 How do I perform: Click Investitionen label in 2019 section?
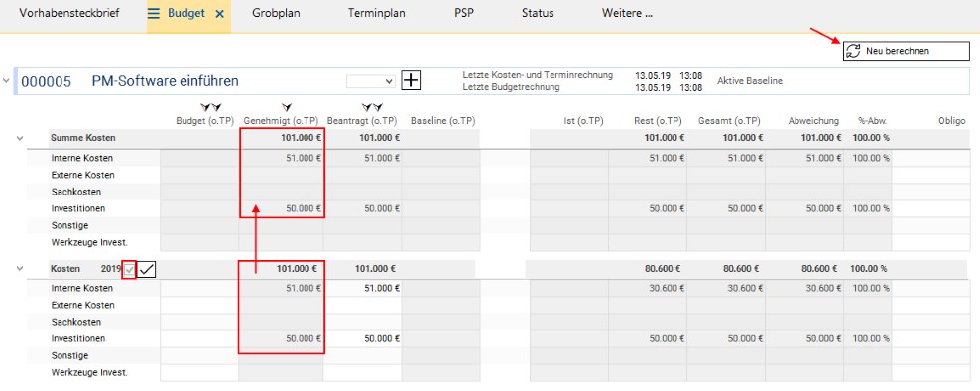[77, 339]
